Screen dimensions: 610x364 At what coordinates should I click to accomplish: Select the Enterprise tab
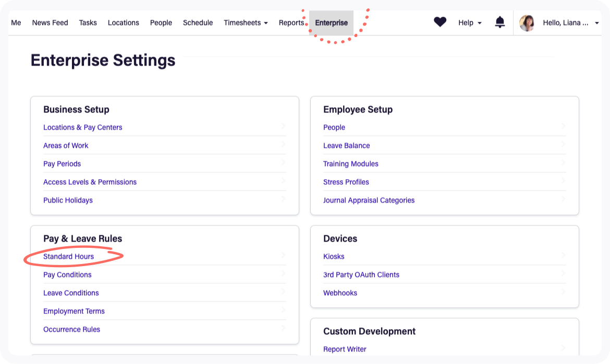[331, 22]
